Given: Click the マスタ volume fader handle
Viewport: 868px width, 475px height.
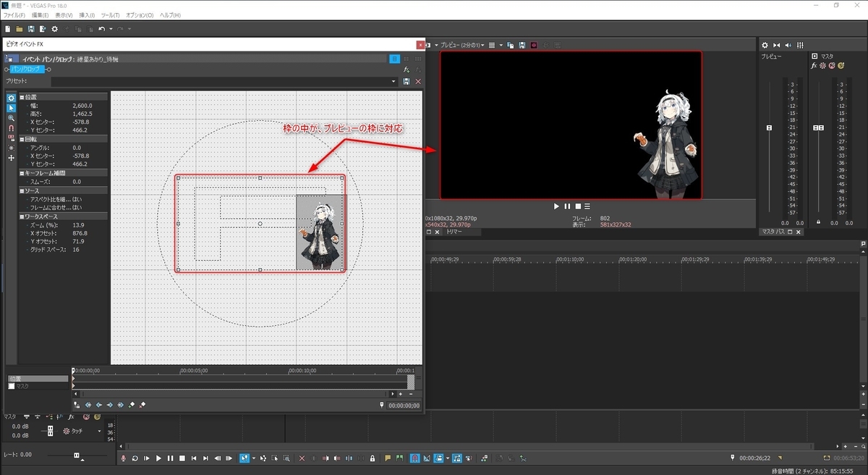Looking at the screenshot, I should click(x=818, y=128).
